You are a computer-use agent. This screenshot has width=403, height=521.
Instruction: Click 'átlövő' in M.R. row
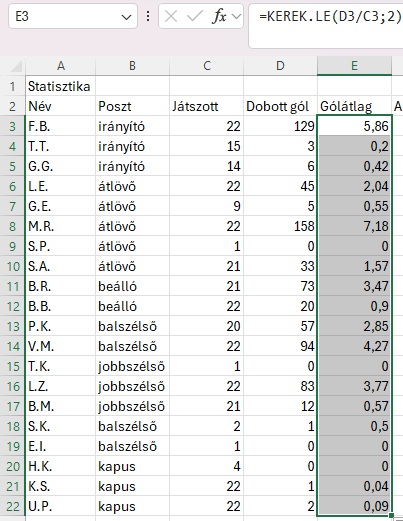(x=132, y=226)
